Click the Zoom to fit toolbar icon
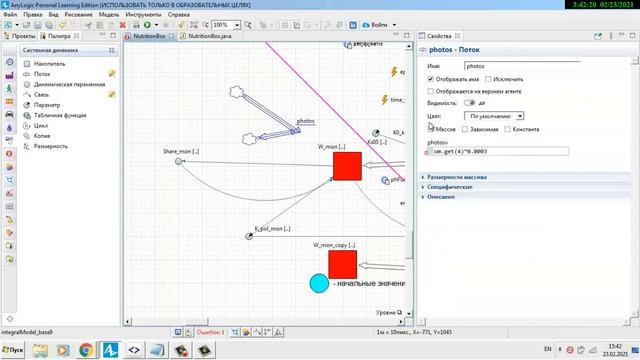 click(194, 25)
